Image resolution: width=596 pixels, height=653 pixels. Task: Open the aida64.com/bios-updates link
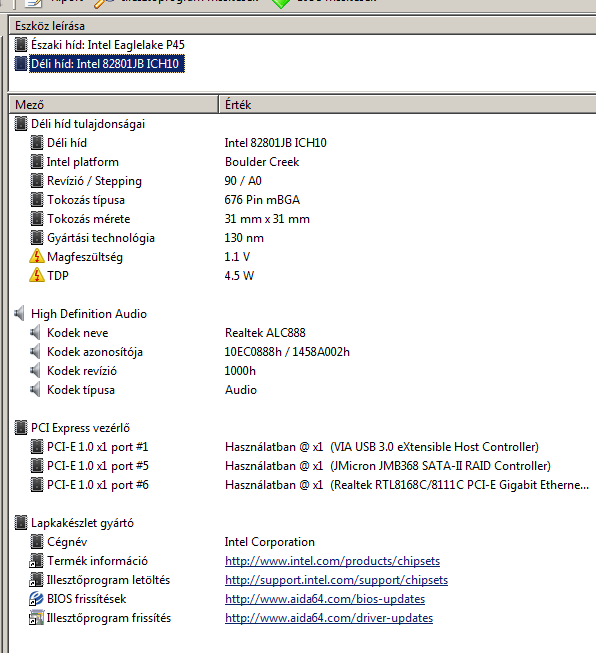[x=325, y=599]
